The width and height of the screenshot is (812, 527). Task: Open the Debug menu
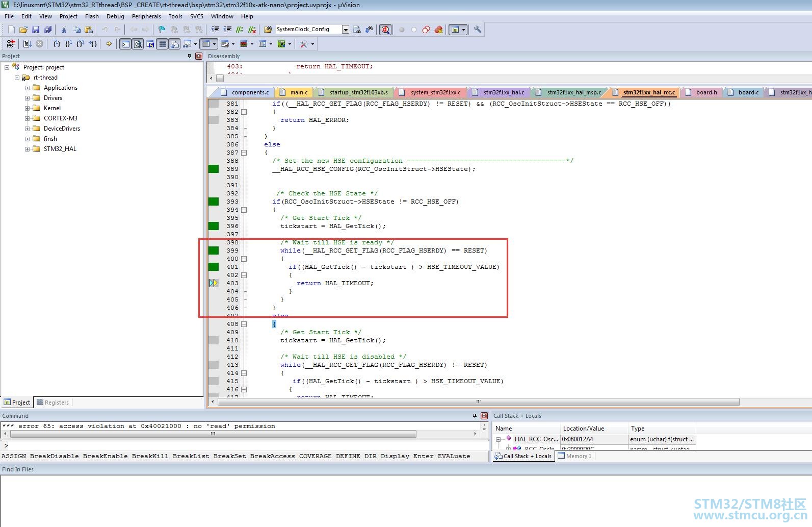(115, 16)
